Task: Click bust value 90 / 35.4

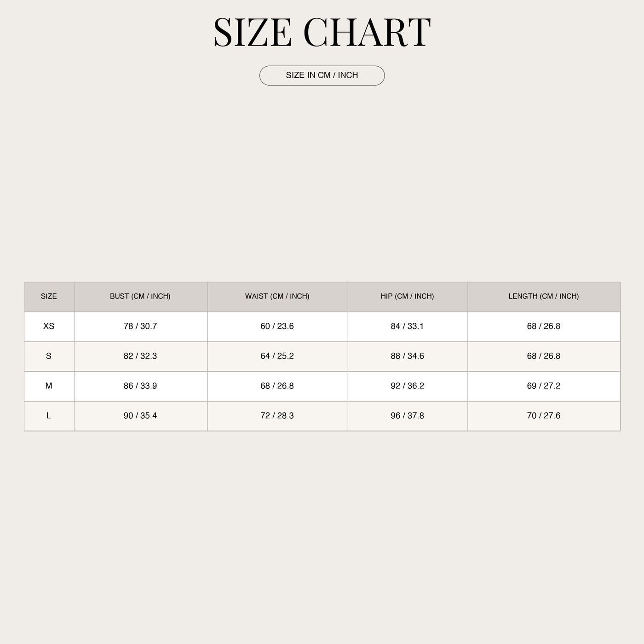Action: click(x=140, y=416)
